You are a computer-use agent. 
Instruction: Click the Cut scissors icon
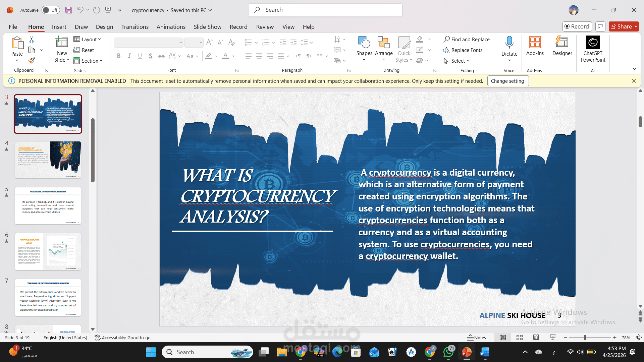click(x=32, y=40)
